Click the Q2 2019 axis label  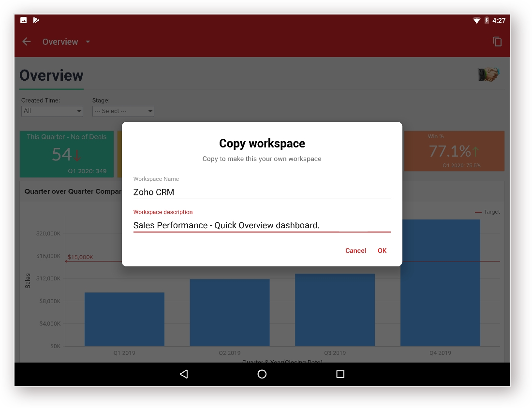tap(229, 353)
